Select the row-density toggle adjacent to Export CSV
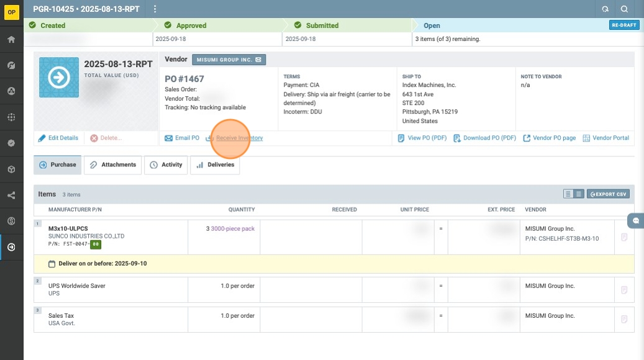This screenshot has width=644, height=360. click(x=579, y=194)
